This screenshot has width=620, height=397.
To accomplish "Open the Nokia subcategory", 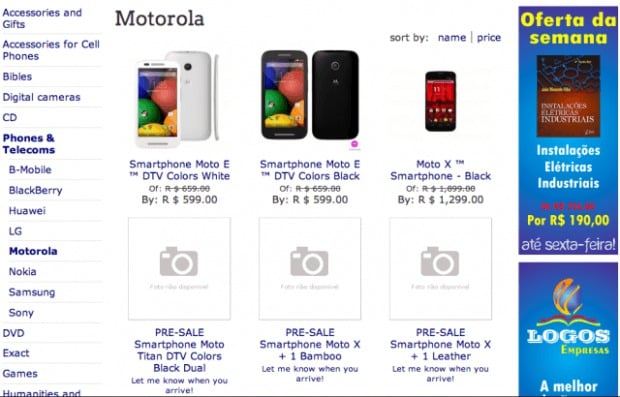I will (x=23, y=272).
